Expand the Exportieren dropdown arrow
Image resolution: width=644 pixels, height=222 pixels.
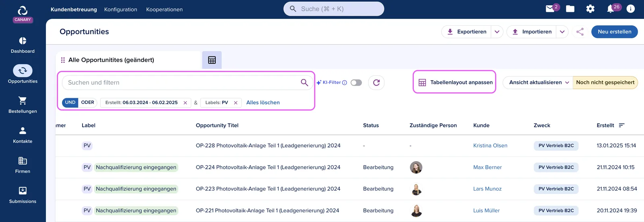click(x=497, y=32)
